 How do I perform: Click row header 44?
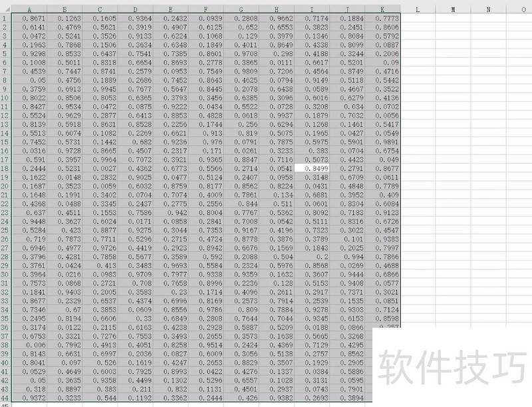point(5,398)
